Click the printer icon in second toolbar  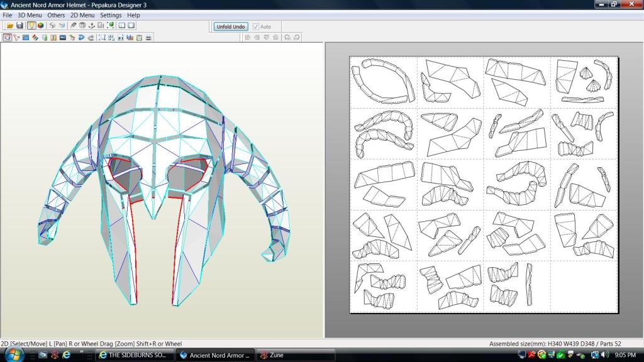click(148, 37)
